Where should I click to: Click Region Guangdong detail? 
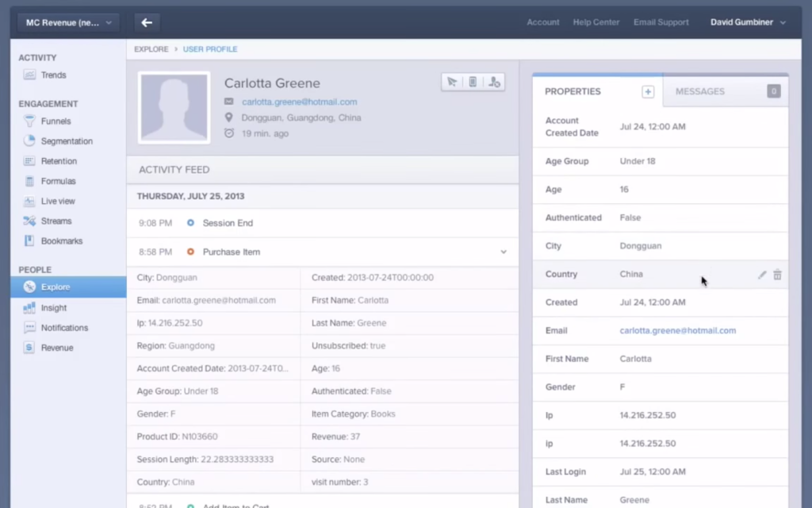tap(175, 346)
